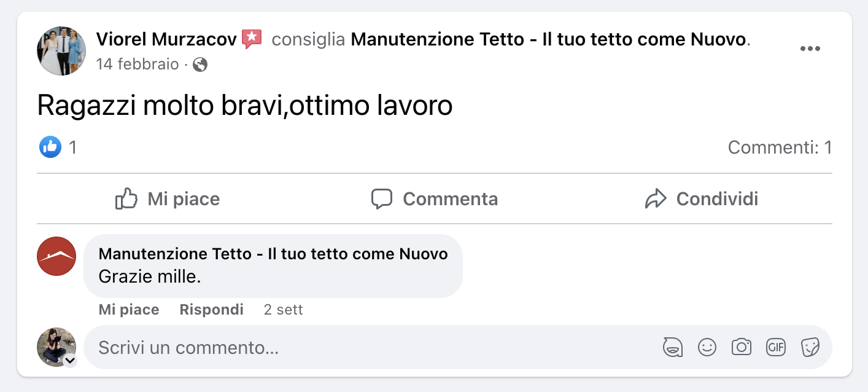Attach a photo with camera icon
Image resolution: width=868 pixels, height=392 pixels.
742,347
